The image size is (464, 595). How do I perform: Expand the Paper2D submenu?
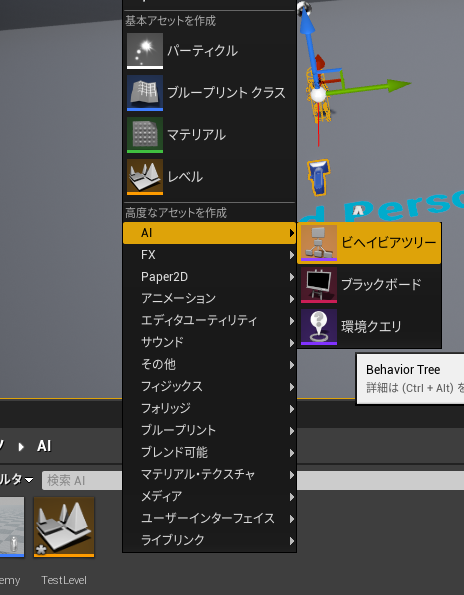209,277
